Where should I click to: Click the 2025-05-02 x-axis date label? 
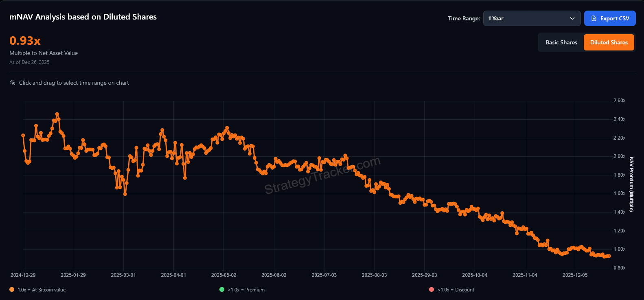[x=223, y=275]
